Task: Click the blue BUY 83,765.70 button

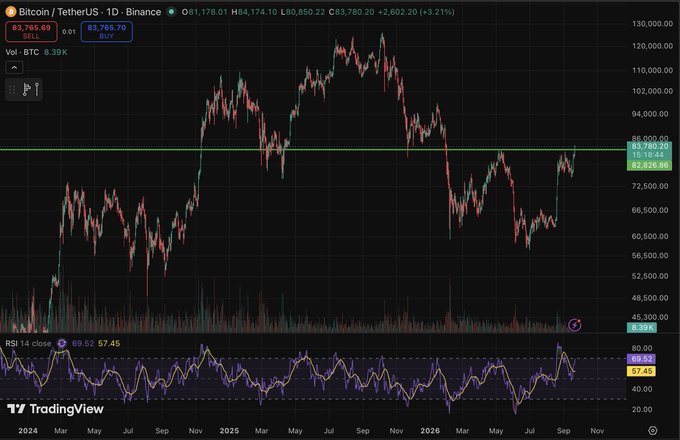Action: click(x=107, y=32)
